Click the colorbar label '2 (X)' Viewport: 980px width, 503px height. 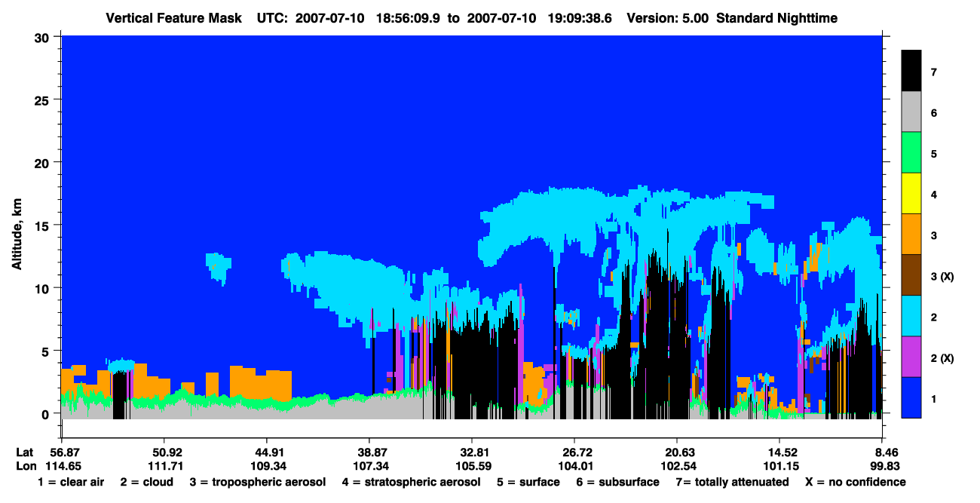(942, 358)
